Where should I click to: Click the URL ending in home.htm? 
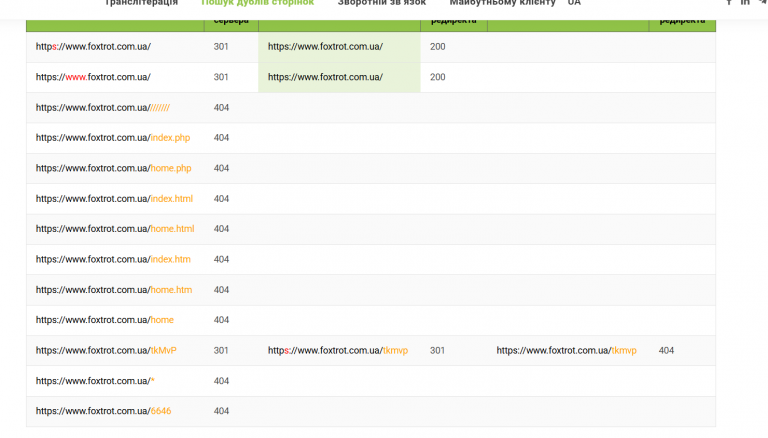(114, 290)
